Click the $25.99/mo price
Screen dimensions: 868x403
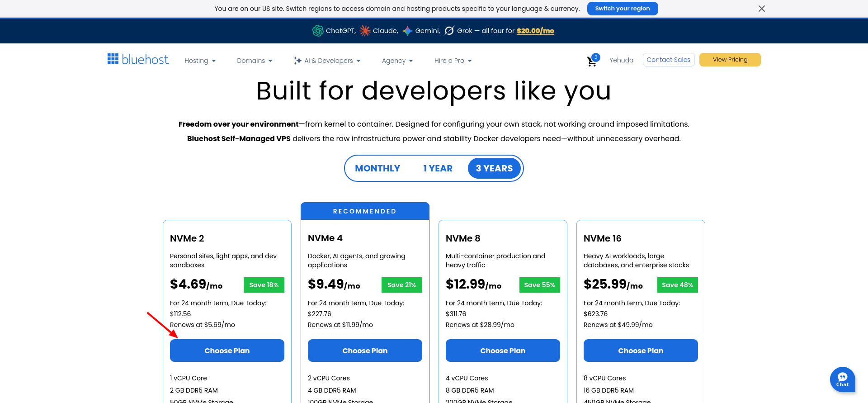pos(613,284)
